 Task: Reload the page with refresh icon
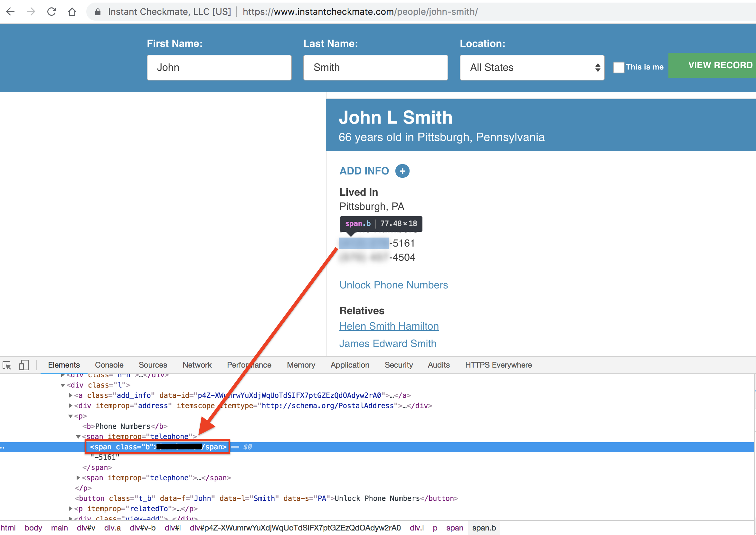pyautogui.click(x=52, y=12)
